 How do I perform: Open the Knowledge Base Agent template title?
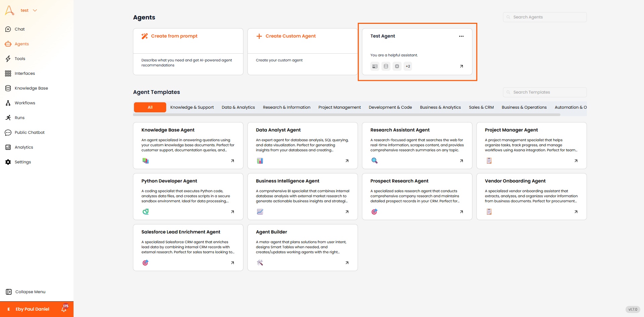click(x=168, y=130)
